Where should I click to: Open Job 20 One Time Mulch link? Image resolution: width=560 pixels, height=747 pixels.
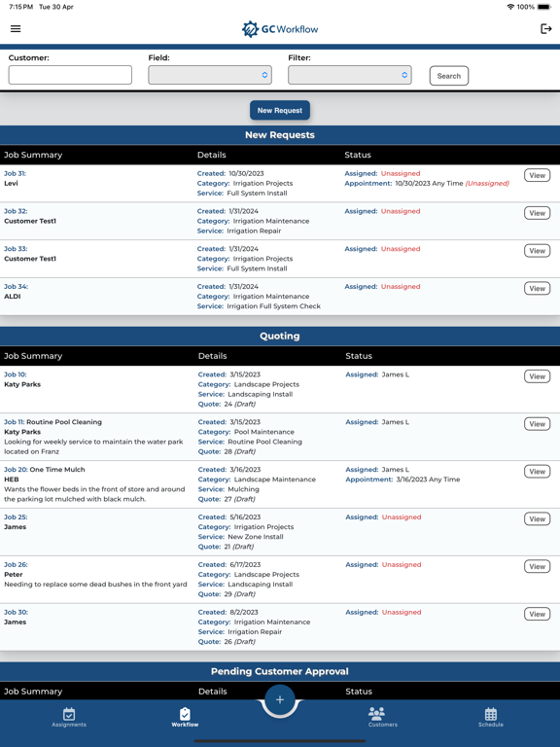click(45, 469)
